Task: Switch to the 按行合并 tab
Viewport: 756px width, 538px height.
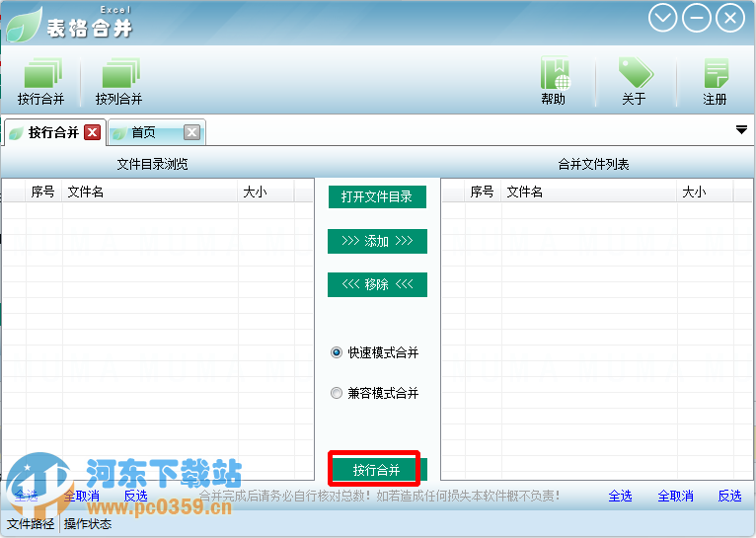Action: (x=53, y=132)
